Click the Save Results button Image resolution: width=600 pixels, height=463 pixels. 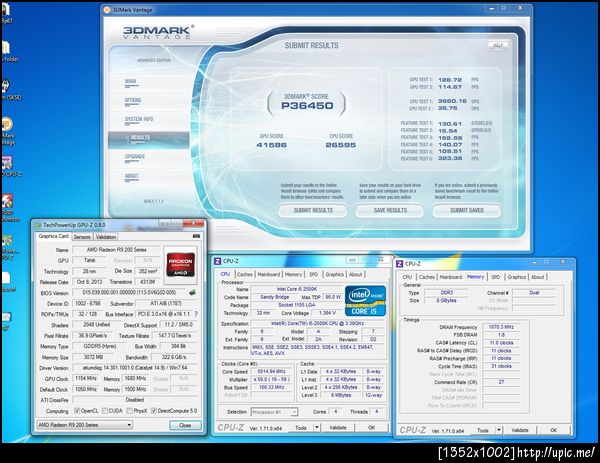[390, 210]
